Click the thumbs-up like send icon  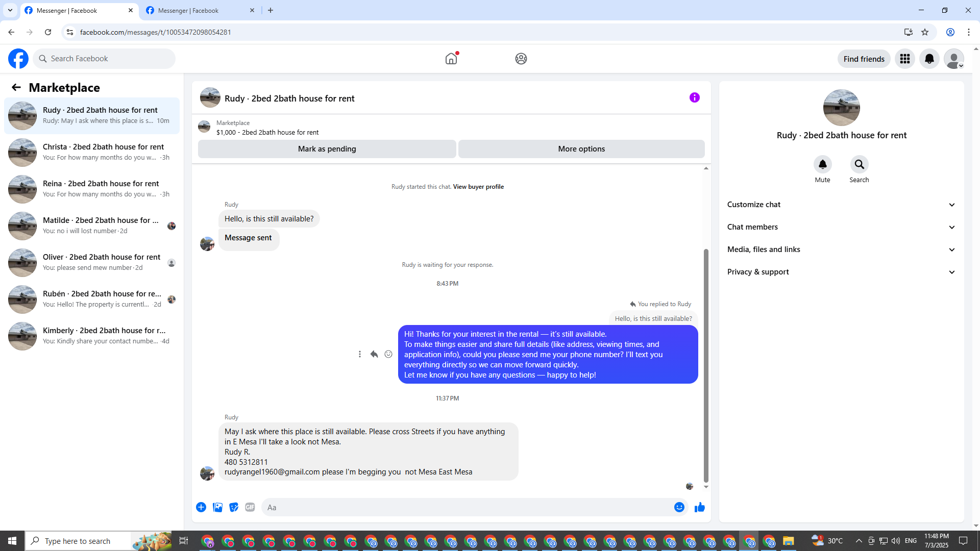tap(699, 507)
